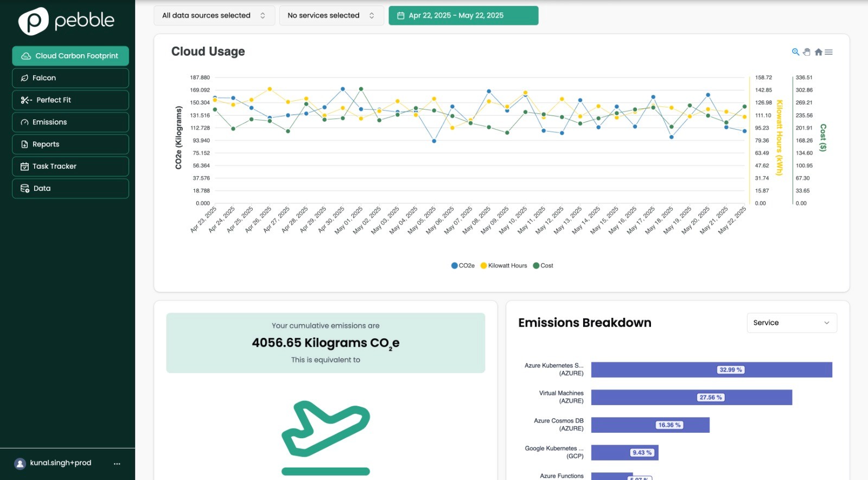This screenshot has height=480, width=868.
Task: Go to Task Tracker page
Action: (71, 167)
